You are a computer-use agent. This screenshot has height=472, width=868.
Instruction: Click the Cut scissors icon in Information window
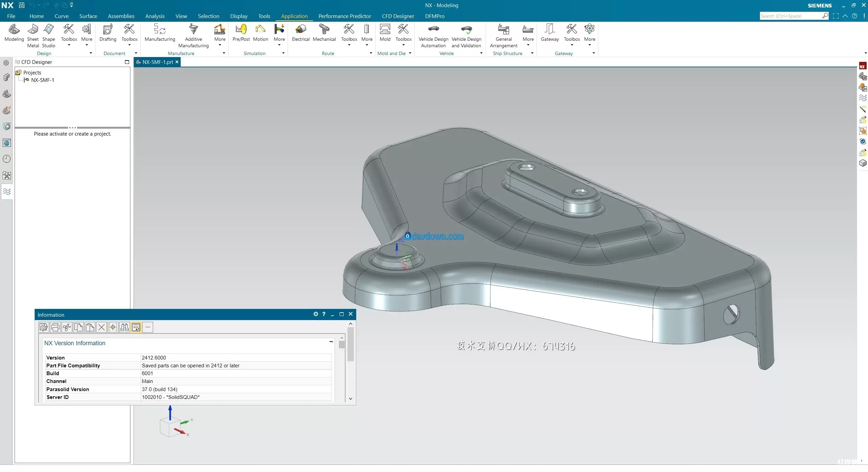[x=67, y=327]
